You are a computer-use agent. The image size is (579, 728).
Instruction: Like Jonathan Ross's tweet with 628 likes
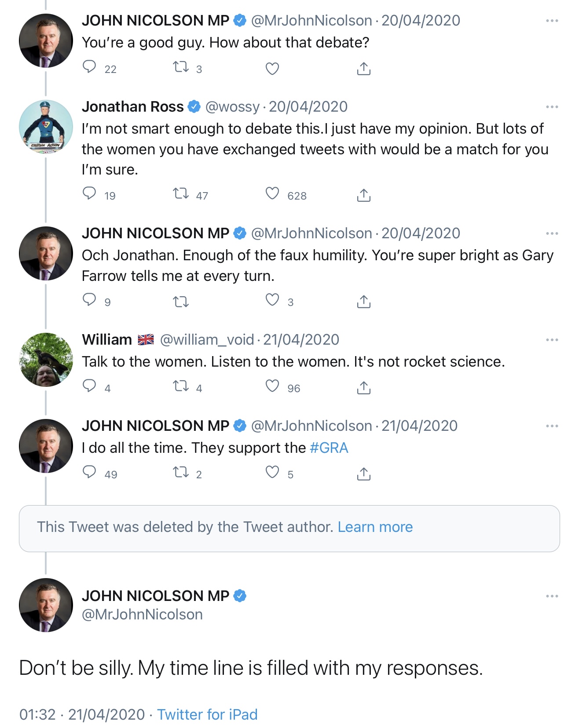[x=272, y=194]
